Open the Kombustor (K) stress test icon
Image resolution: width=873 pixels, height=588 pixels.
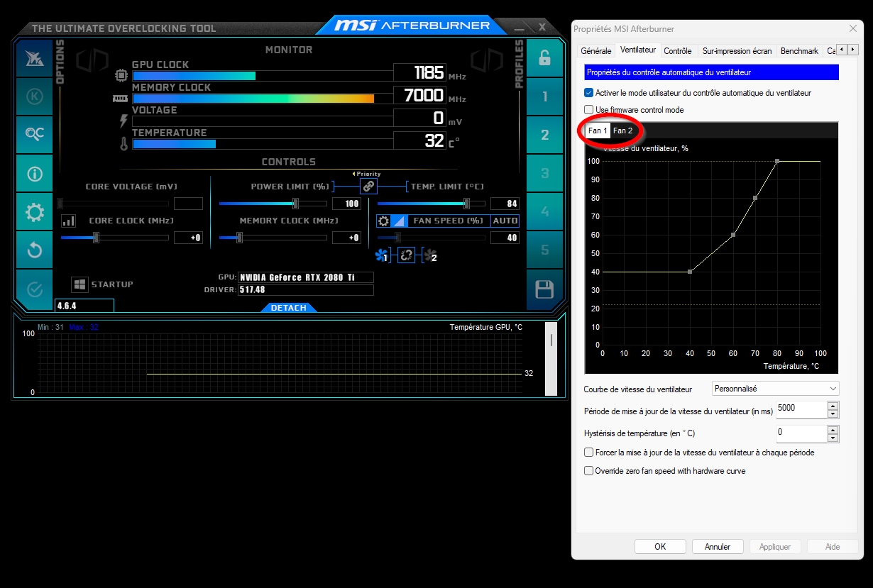34,96
